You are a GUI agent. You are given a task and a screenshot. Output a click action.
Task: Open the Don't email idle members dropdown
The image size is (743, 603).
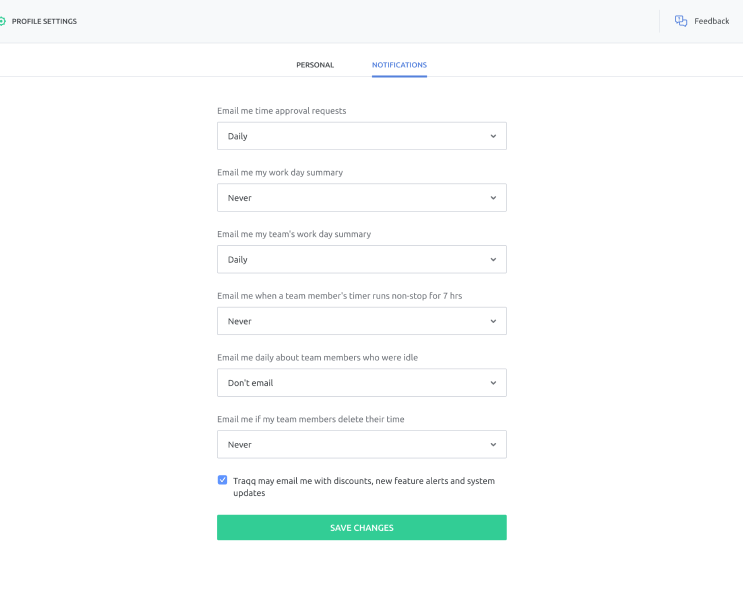coord(362,383)
